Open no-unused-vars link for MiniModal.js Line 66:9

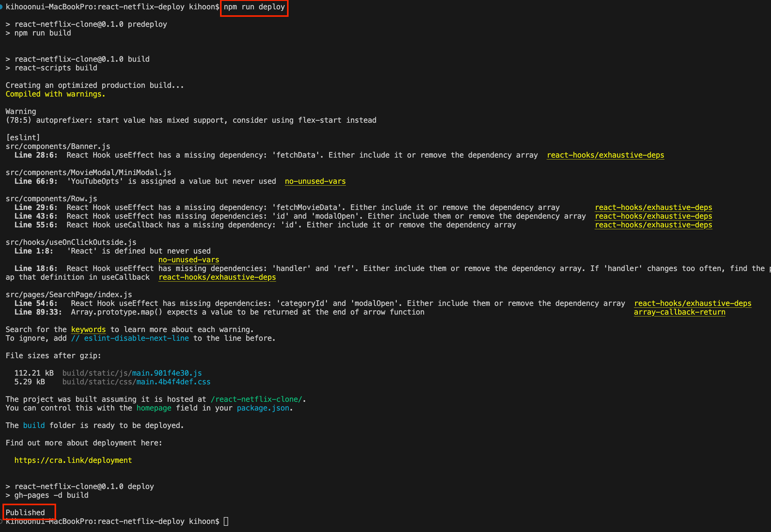tap(315, 181)
